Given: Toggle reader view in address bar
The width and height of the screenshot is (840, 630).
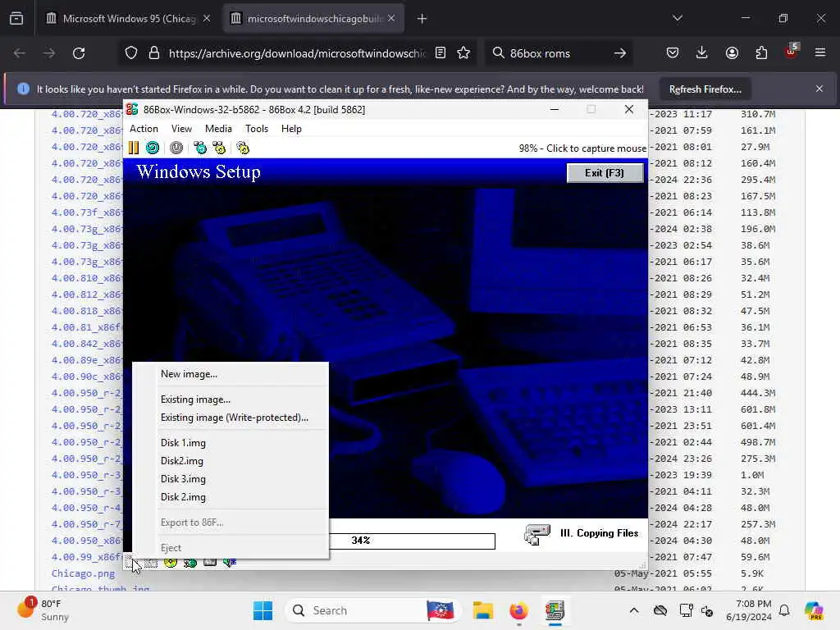Looking at the screenshot, I should tap(441, 52).
